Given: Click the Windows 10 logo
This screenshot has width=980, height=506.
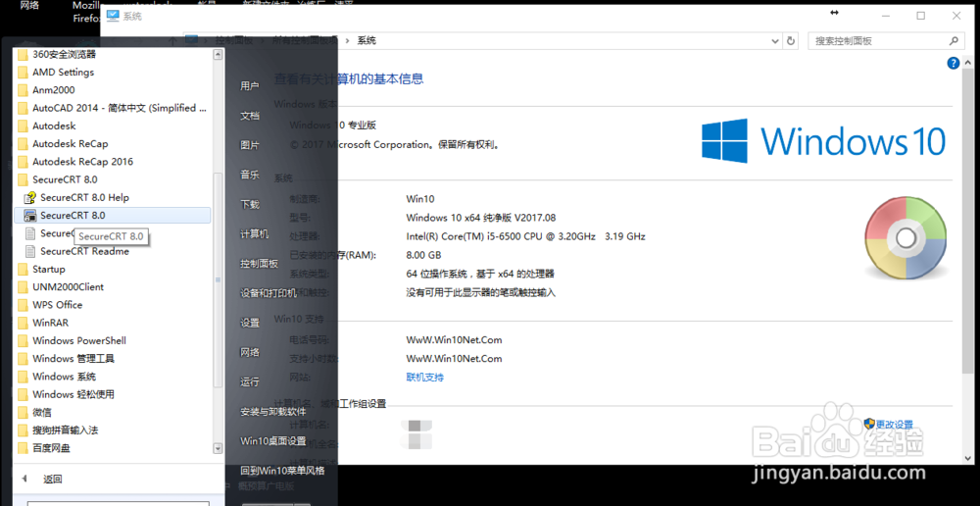Looking at the screenshot, I should click(x=823, y=141).
